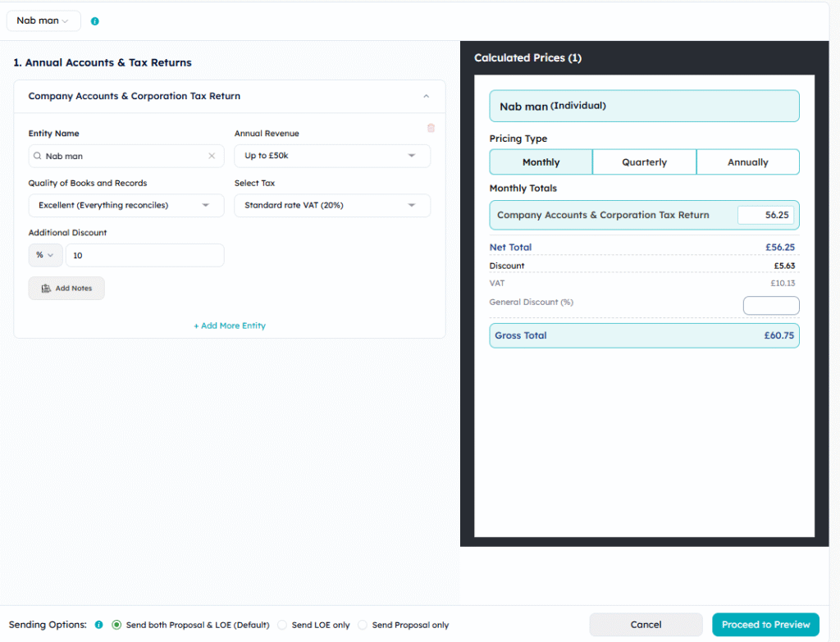
Task: Select Send LOE only option
Action: click(282, 625)
